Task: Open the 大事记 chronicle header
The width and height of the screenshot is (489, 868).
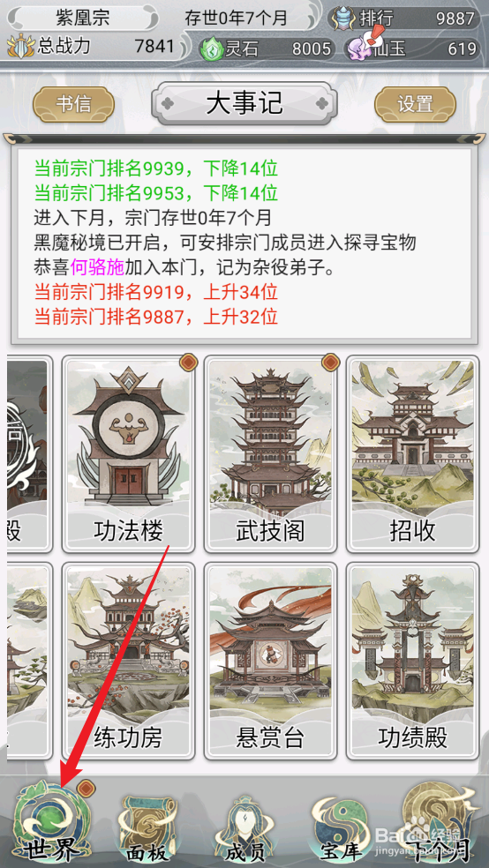Action: tap(244, 103)
